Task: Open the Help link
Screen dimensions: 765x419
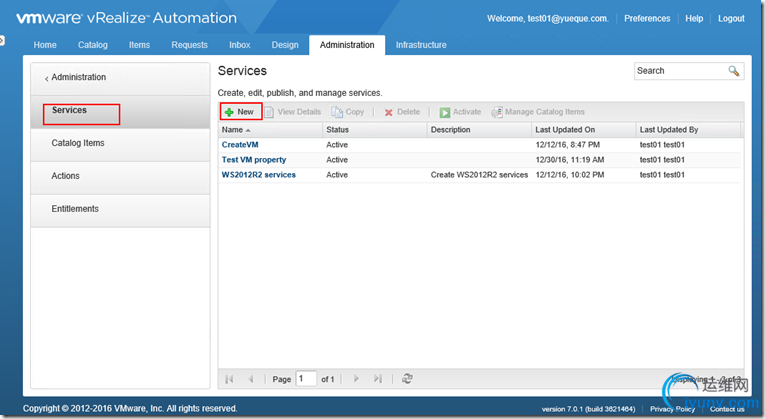Action: click(x=694, y=19)
